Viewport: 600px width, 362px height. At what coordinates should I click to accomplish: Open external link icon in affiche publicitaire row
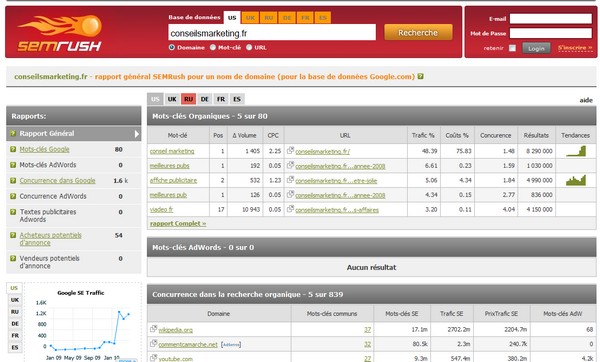[x=290, y=179]
